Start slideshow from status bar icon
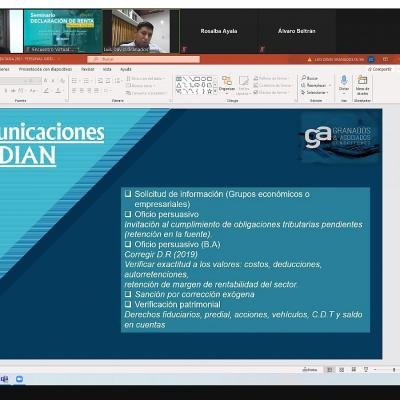Viewport: 400px width, 400px height. (x=366, y=369)
